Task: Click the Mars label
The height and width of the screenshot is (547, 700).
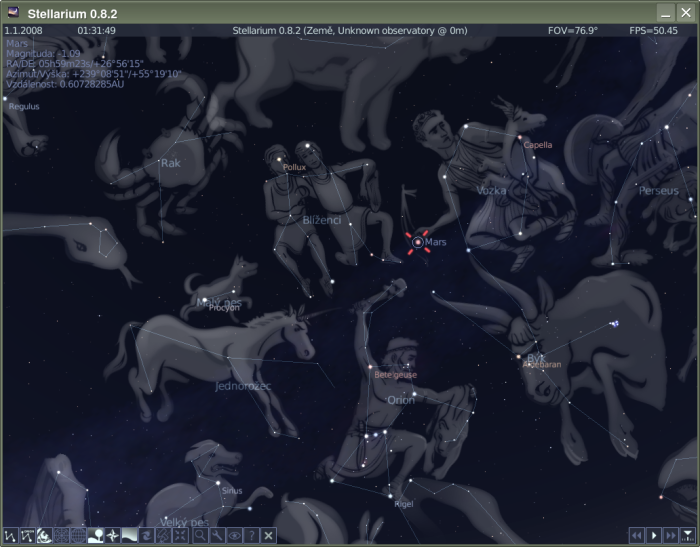Action: [435, 242]
